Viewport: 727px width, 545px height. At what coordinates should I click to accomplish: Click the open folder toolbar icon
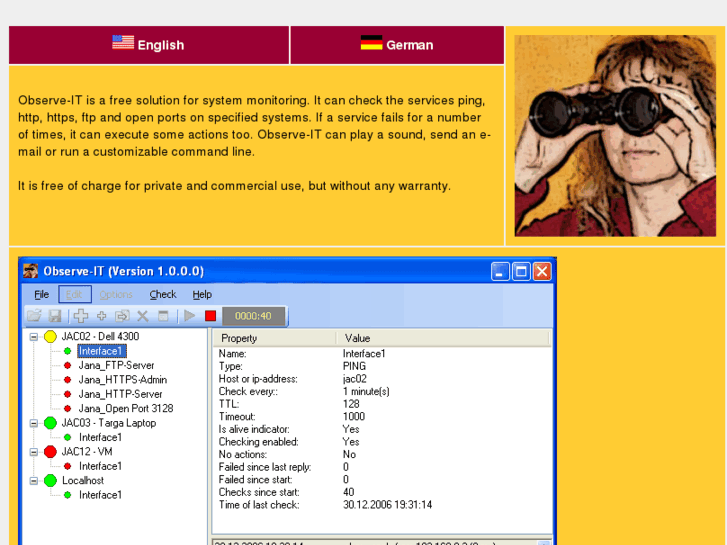pos(34,316)
